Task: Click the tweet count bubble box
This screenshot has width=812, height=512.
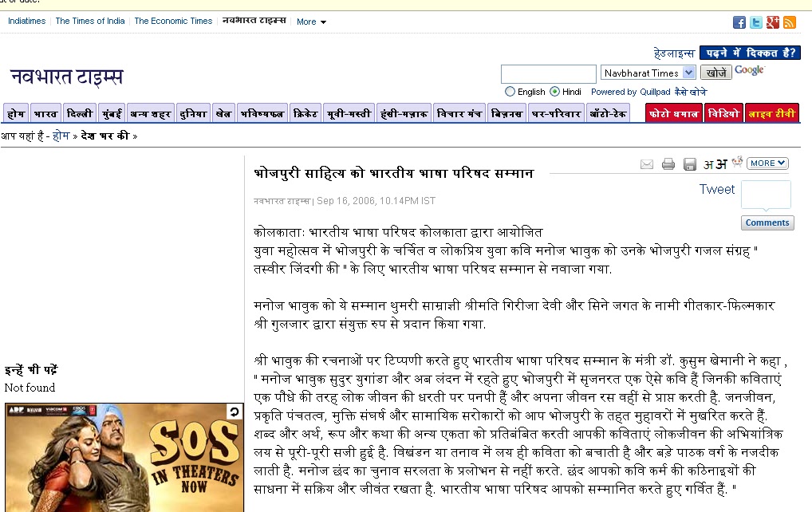Action: tap(766, 195)
